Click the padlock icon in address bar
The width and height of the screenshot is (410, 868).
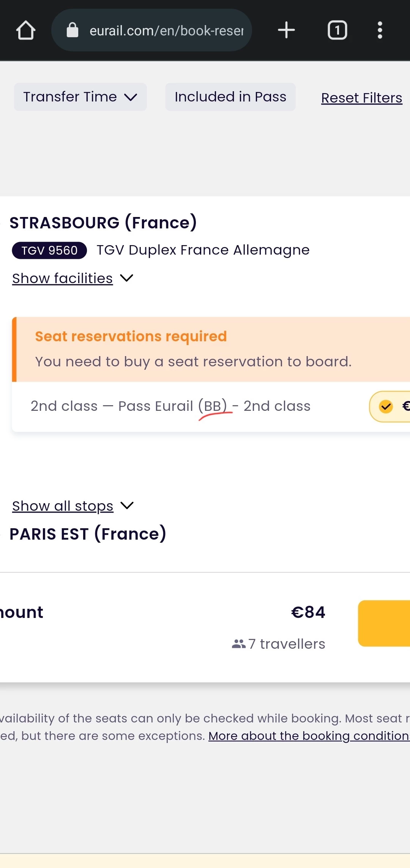tap(73, 30)
